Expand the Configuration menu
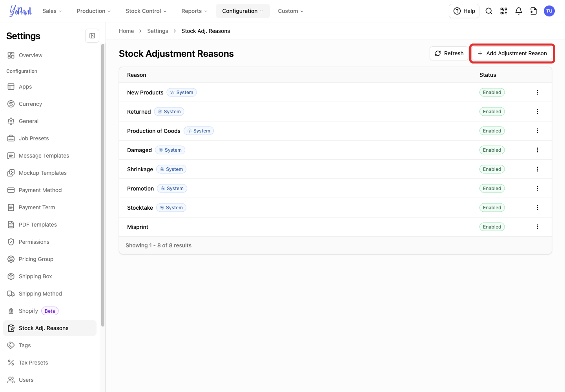 [243, 11]
